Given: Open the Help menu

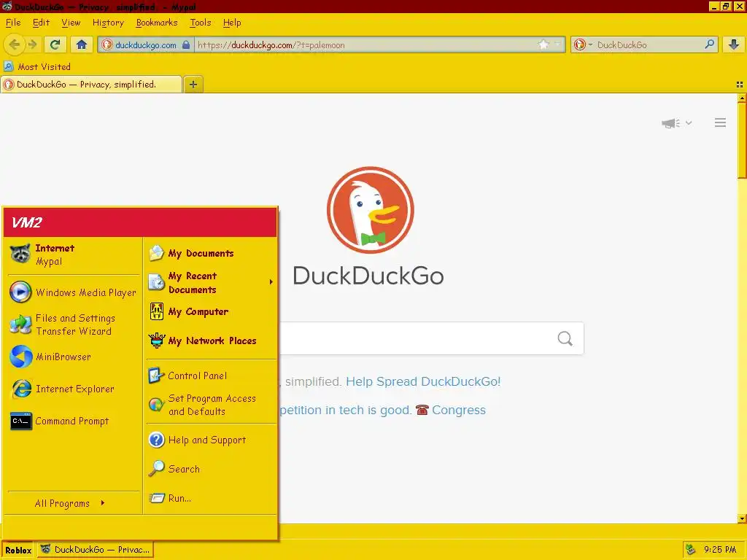Looking at the screenshot, I should pos(232,23).
